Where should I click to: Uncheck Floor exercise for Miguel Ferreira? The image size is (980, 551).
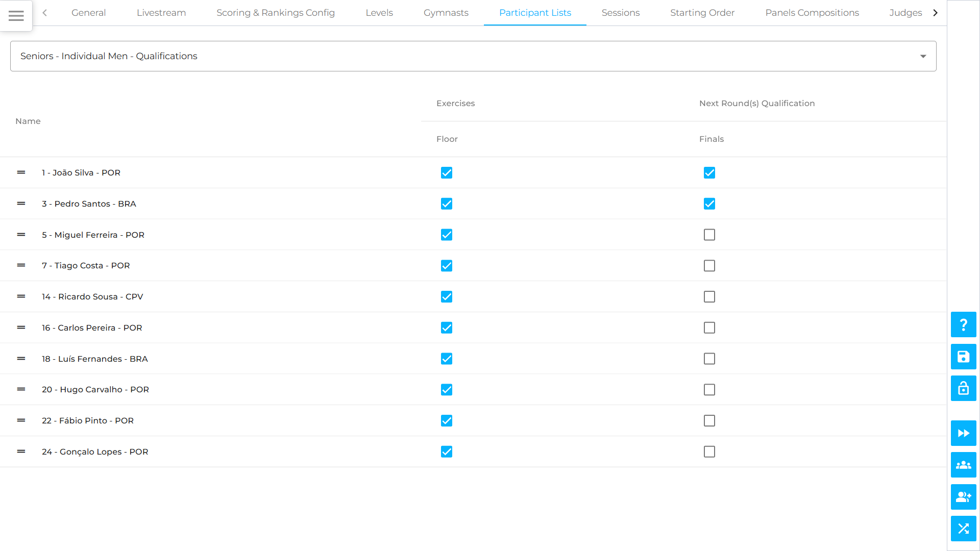447,235
